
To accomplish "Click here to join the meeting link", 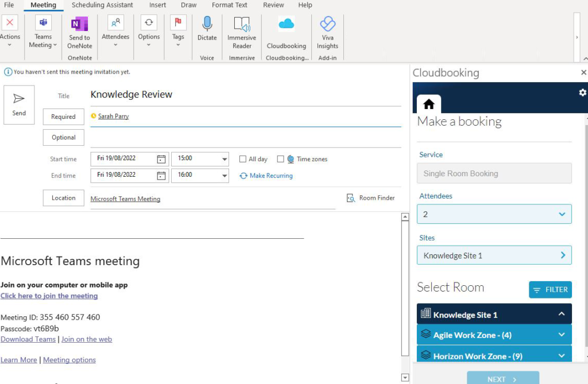I will (49, 296).
